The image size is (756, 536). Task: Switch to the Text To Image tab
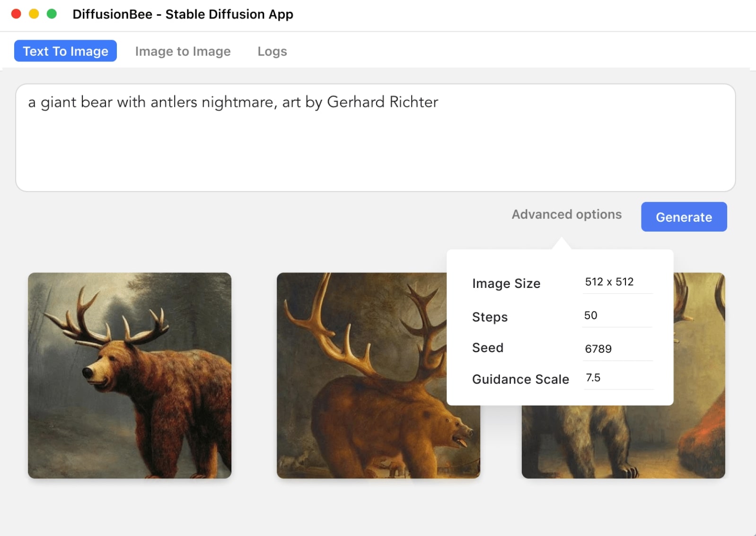(x=65, y=51)
